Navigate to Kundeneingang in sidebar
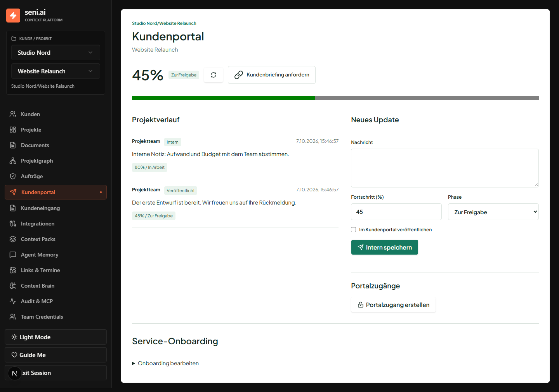 pos(56,208)
